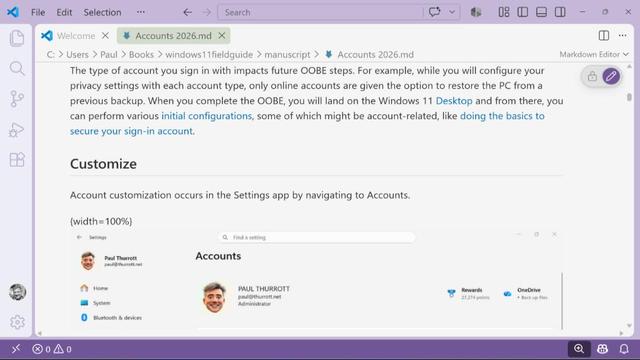Open the Selection menu
Viewport: 640px width, 360px height.
click(x=102, y=12)
